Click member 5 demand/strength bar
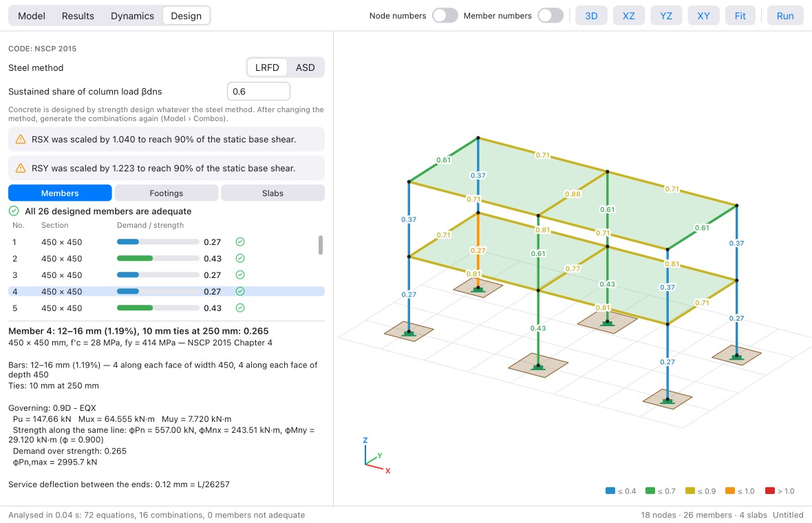The image size is (812, 523). click(158, 308)
